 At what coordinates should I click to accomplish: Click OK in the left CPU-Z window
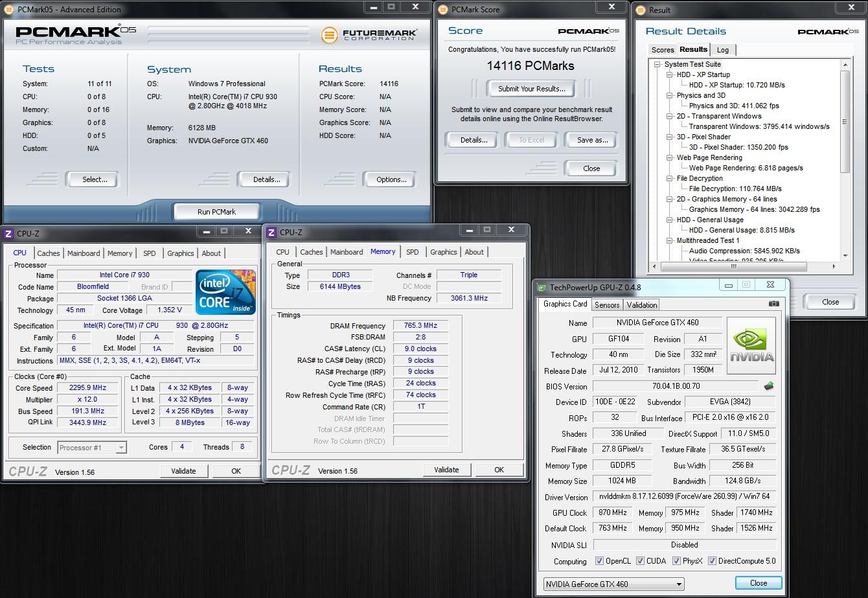(x=236, y=472)
